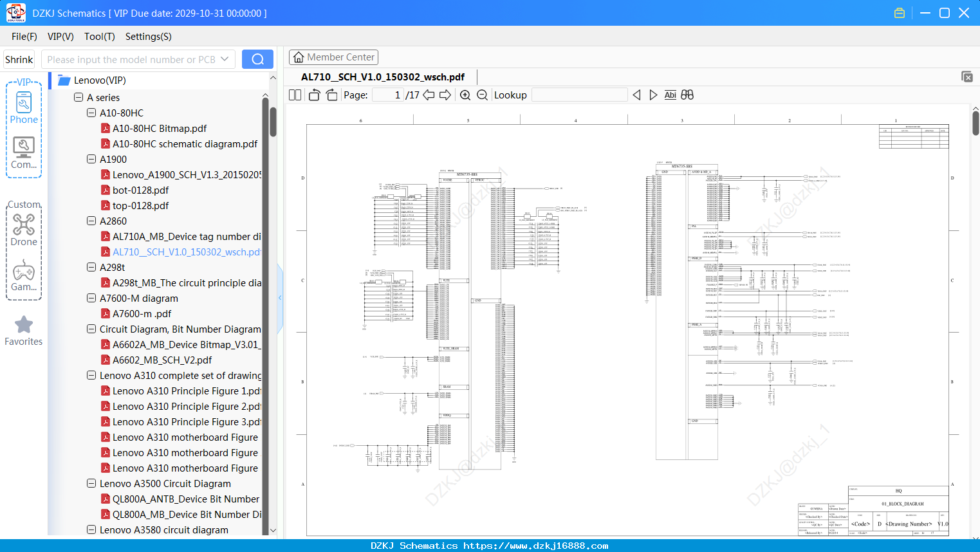Select the AL710__SCH_V1.0_150302_wsch.pdf tab
980x552 pixels.
coord(383,77)
